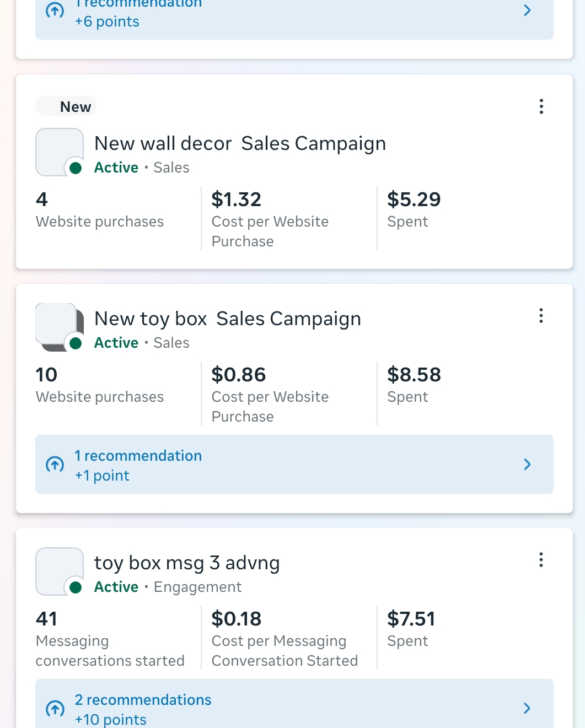Open the 1 recommendation +1 point banner
This screenshot has height=728, width=585.
click(294, 465)
